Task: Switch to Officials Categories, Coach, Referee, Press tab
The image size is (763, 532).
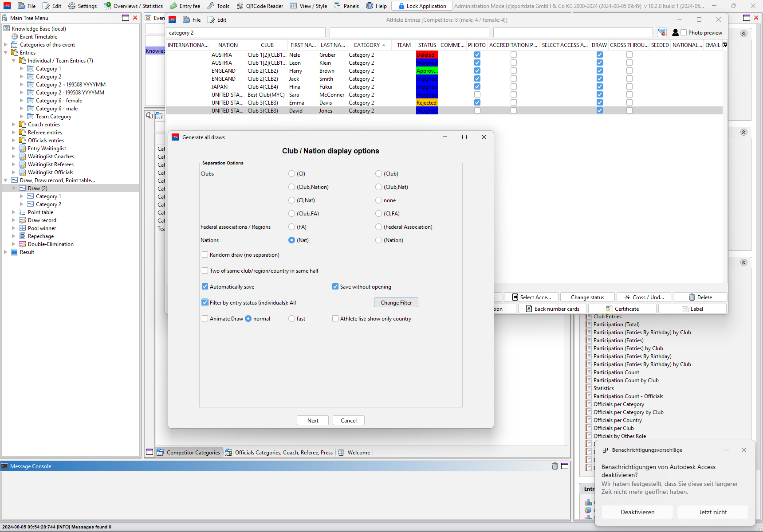Action: [279, 452]
